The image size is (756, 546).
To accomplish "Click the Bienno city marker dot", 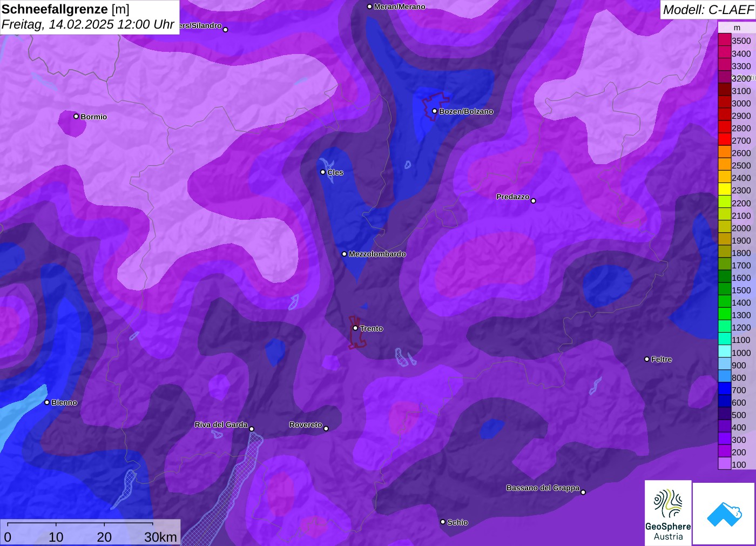I will tap(47, 402).
